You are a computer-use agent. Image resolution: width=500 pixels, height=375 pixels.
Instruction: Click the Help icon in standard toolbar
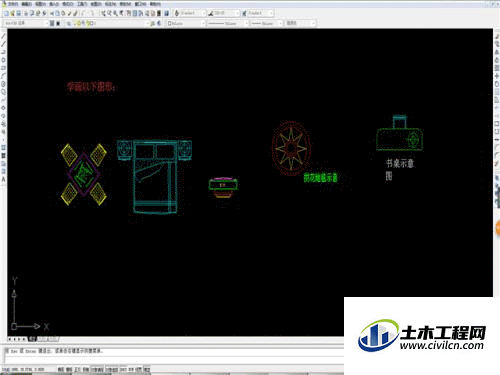pos(166,13)
